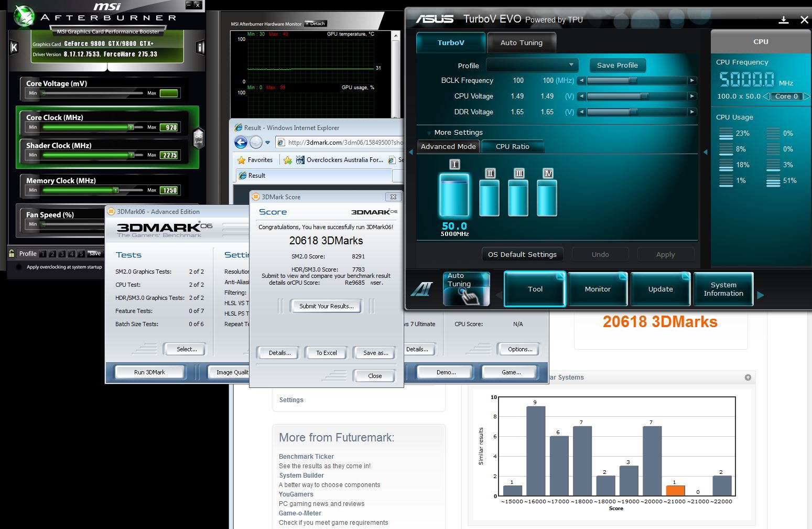Click OS Default Settings button

coord(522,254)
